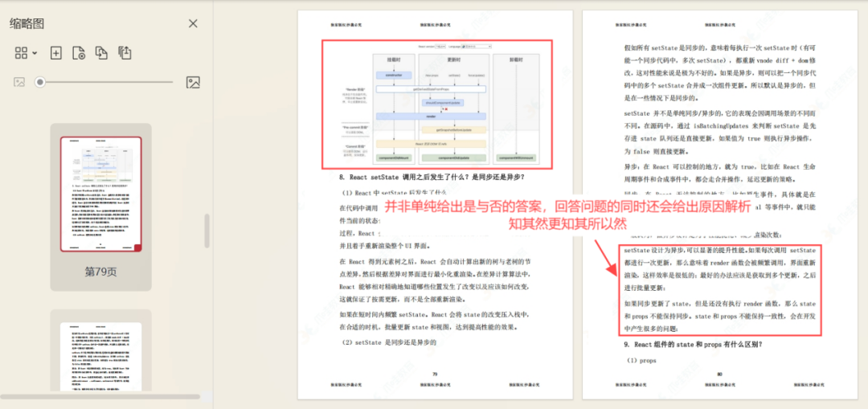The width and height of the screenshot is (868, 409).
Task: Click the React lifecycle diagram on page 79
Action: (x=437, y=104)
